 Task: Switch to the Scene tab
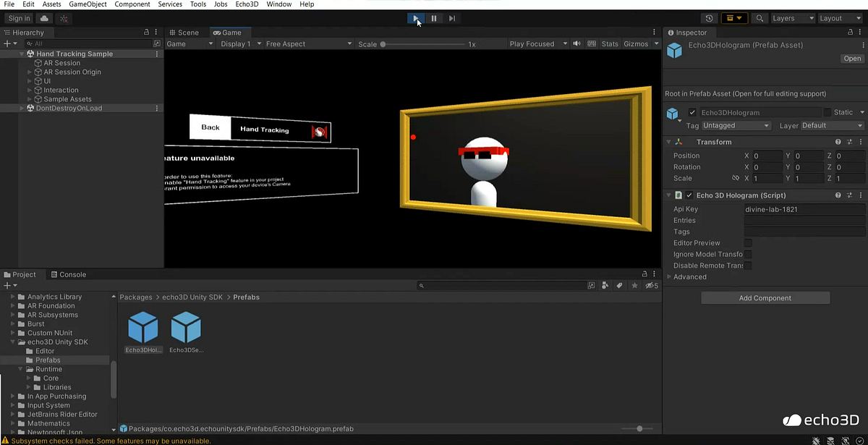point(187,32)
